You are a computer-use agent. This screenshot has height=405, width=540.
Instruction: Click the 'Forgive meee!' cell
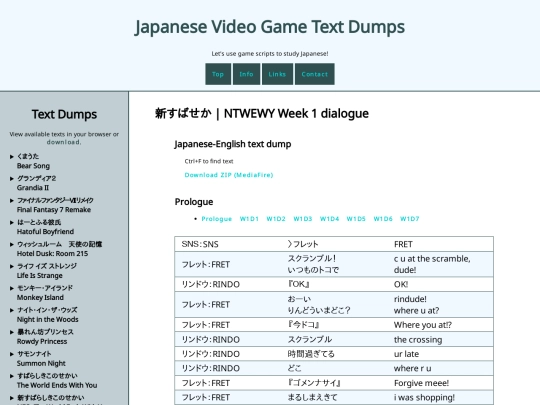point(440,383)
